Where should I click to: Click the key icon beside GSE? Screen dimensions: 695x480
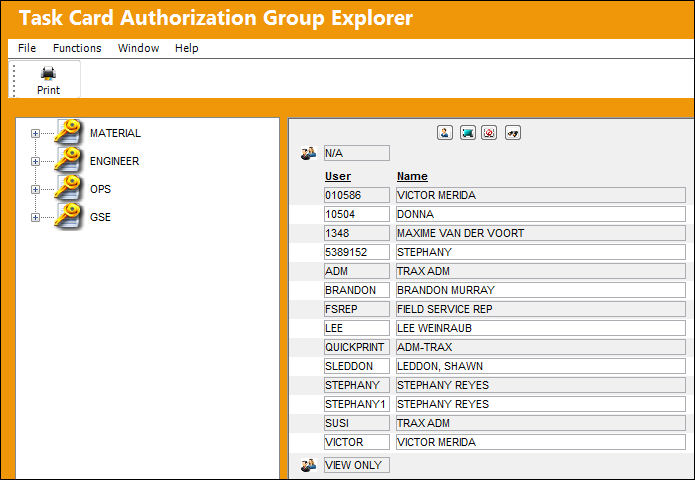(68, 216)
